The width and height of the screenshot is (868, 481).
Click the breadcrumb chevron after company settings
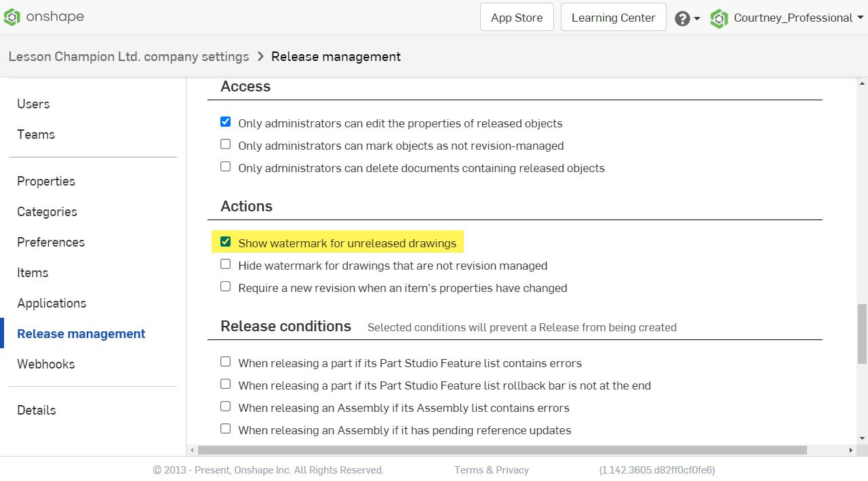pyautogui.click(x=260, y=57)
